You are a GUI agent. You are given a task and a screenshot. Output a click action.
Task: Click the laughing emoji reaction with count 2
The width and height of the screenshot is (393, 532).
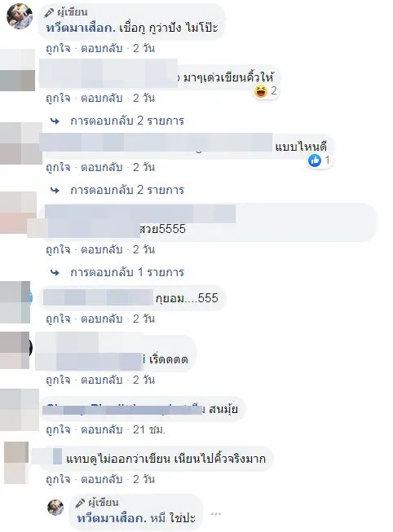pyautogui.click(x=261, y=91)
